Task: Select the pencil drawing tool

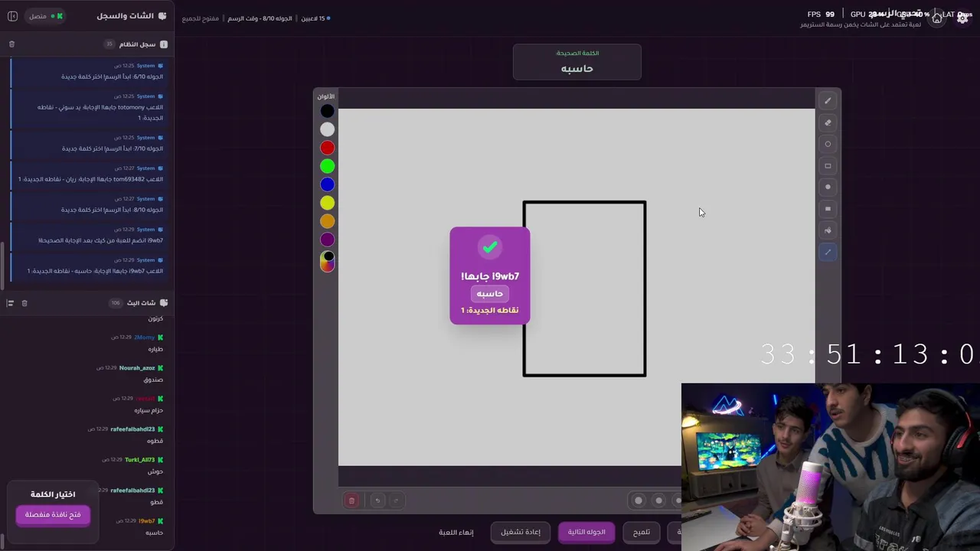Action: pyautogui.click(x=828, y=101)
